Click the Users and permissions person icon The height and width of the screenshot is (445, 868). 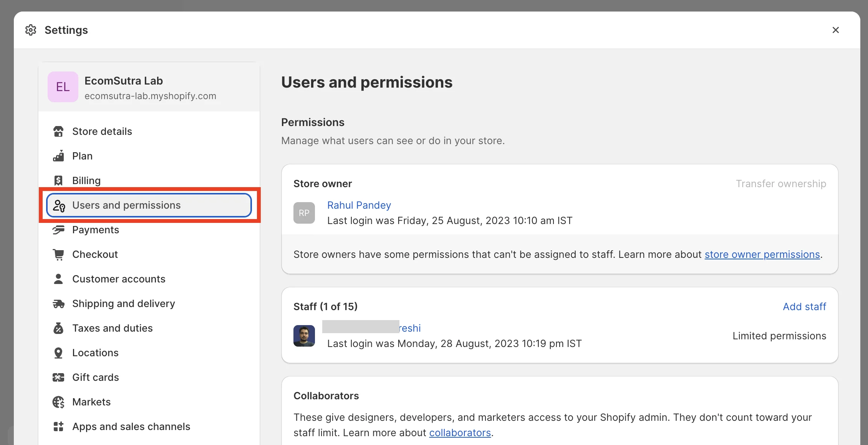[59, 206]
